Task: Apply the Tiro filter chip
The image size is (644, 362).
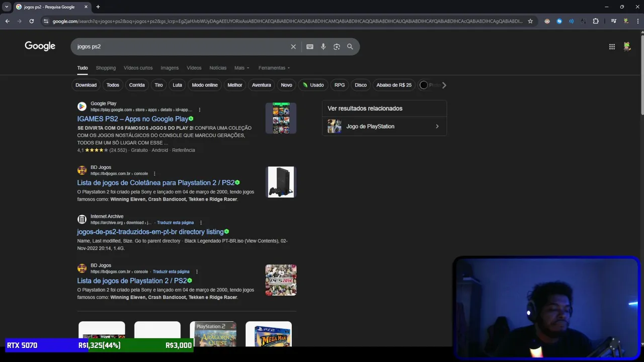Action: (x=158, y=85)
